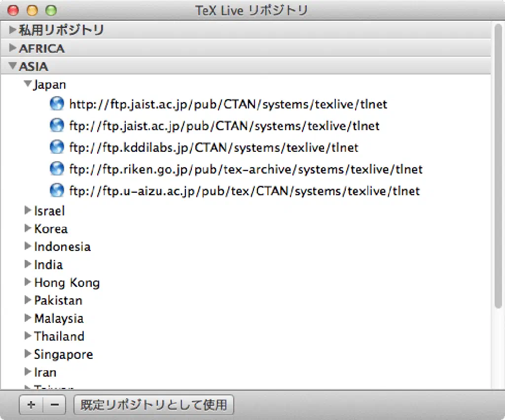Image resolution: width=505 pixels, height=420 pixels.
Task: Select the ftp.riken.go.jp tex-archive URL
Action: tap(246, 169)
